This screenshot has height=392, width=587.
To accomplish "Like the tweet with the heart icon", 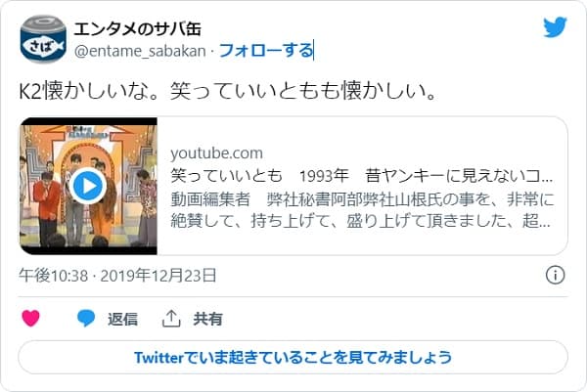I will click(x=30, y=319).
